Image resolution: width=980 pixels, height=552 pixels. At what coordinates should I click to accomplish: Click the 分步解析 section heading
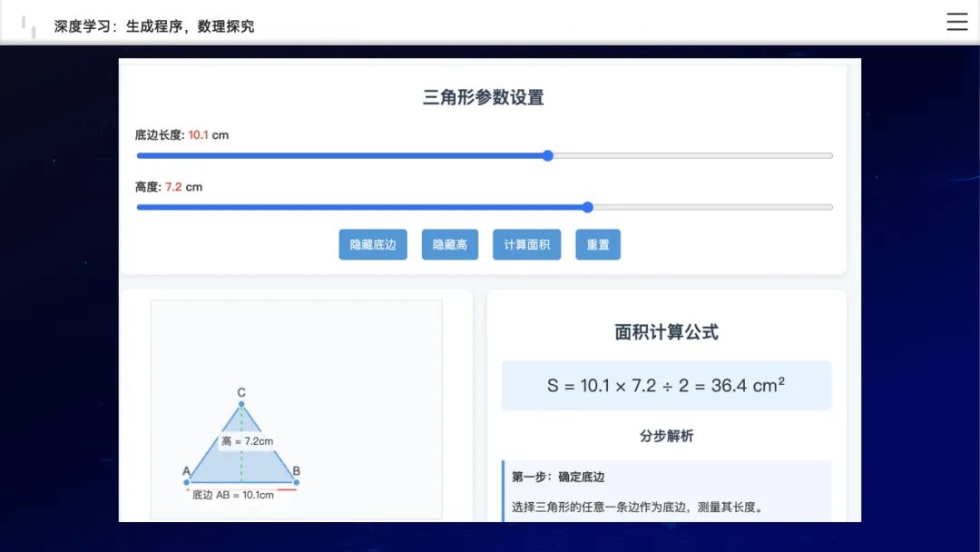pyautogui.click(x=667, y=436)
